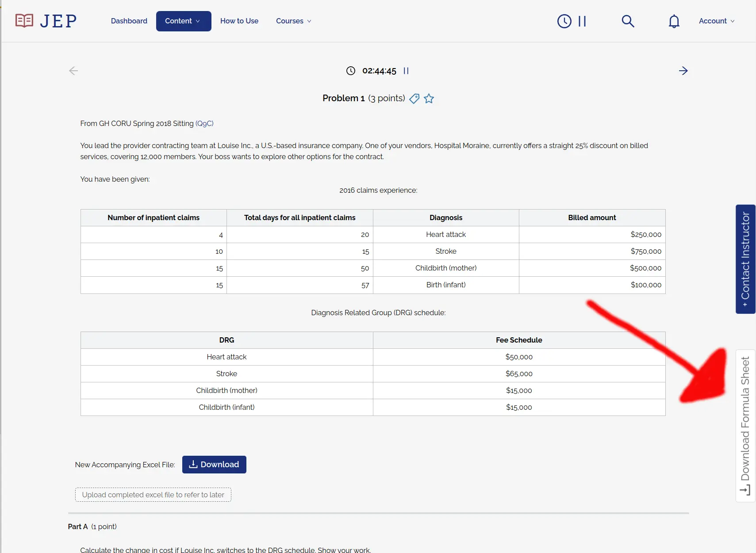The image size is (756, 553).
Task: Pause the 02:44:45 countdown timer
Action: 406,70
